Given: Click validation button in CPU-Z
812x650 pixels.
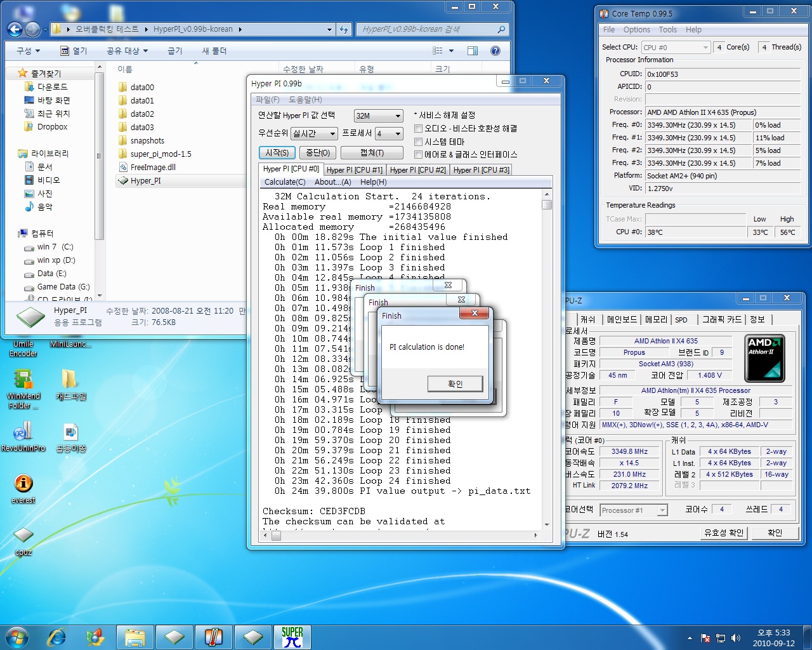Looking at the screenshot, I should [x=724, y=533].
